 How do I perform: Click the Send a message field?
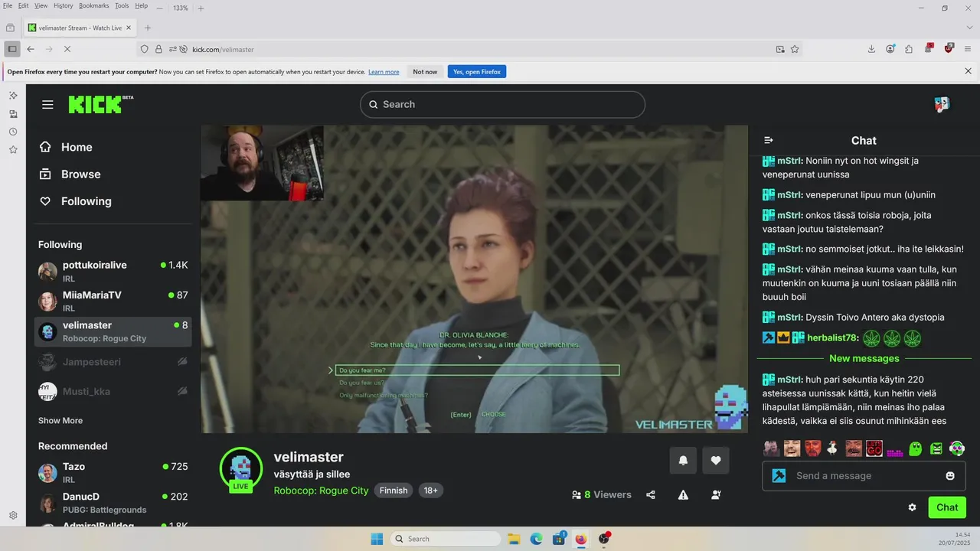pos(864,476)
